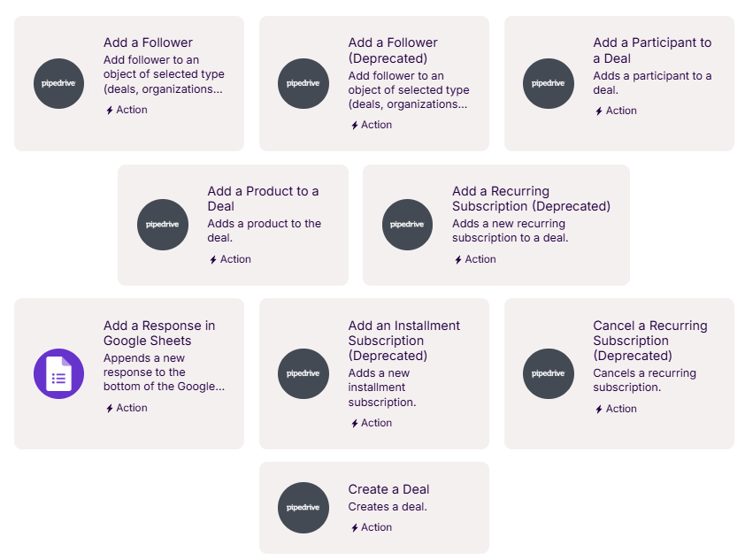Select the Pipedrive icon for Add an Installment Subscription
Image resolution: width=745 pixels, height=560 pixels.
click(303, 373)
